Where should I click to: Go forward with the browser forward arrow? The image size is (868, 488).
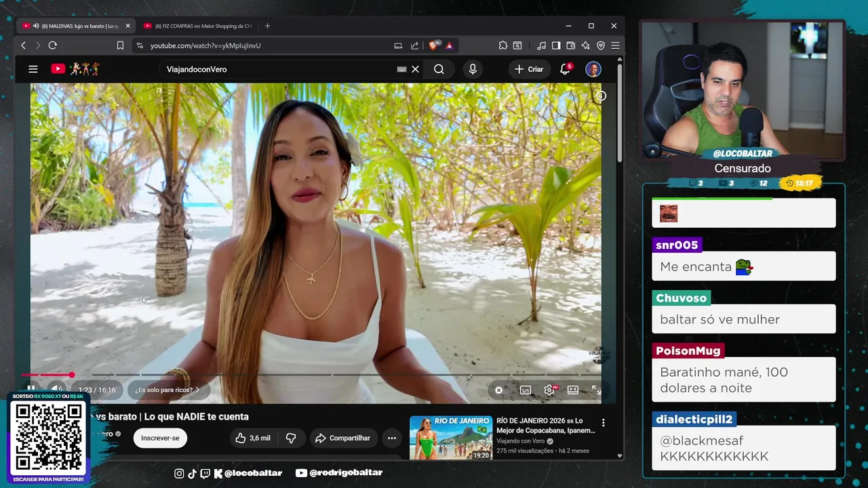tap(37, 45)
